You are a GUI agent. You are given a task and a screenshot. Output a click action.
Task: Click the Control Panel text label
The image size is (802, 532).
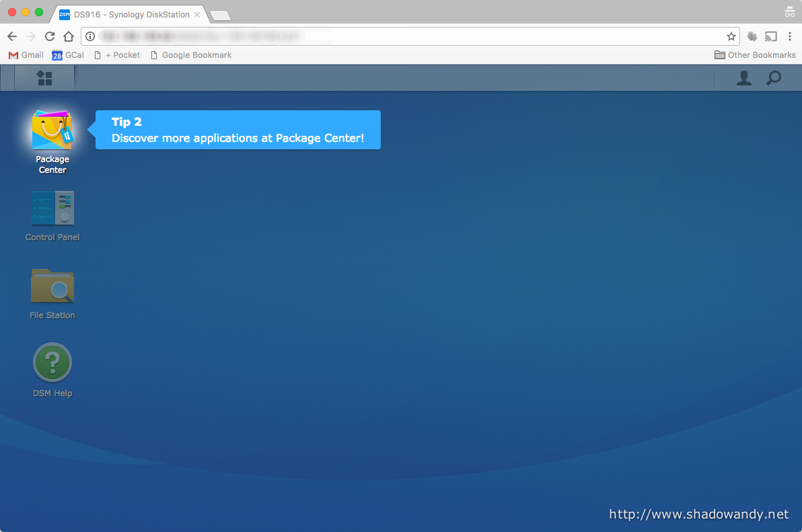coord(52,237)
